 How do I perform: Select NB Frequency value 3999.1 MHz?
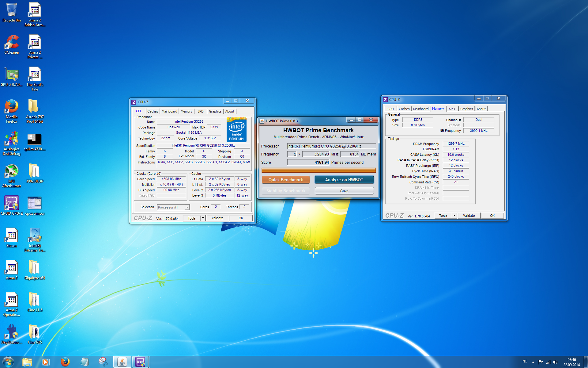[479, 131]
